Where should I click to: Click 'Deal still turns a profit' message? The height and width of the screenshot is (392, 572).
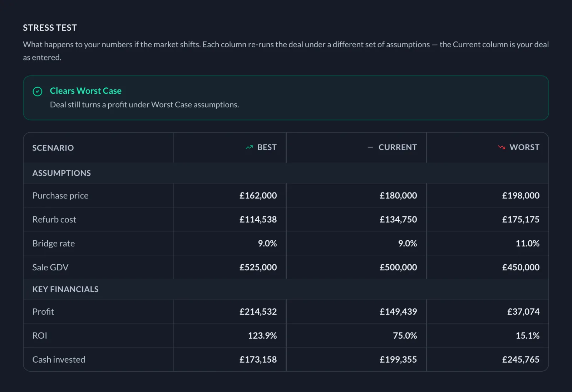pos(144,104)
